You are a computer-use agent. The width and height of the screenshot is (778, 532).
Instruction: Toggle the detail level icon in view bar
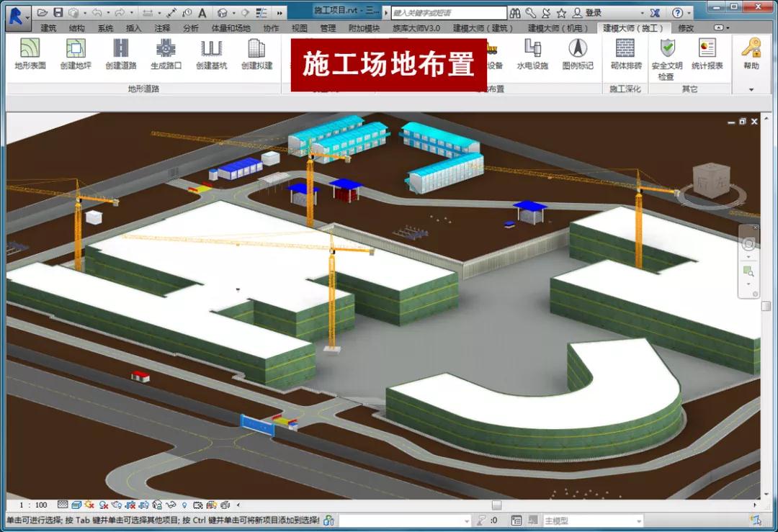(63, 505)
